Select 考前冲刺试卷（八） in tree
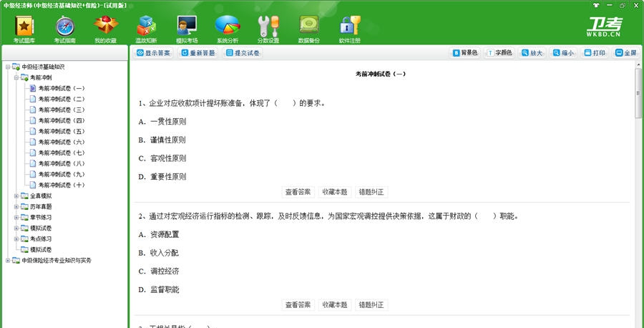The image size is (644, 328). (62, 163)
